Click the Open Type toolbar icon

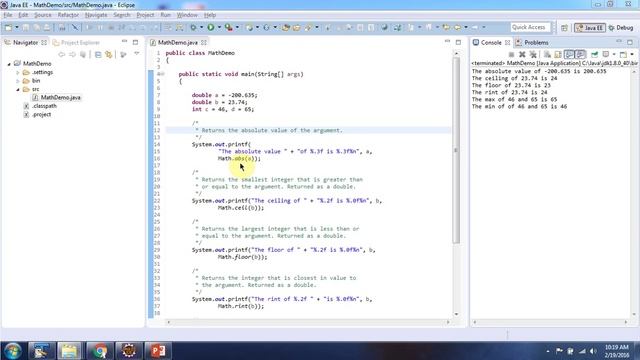(286, 27)
